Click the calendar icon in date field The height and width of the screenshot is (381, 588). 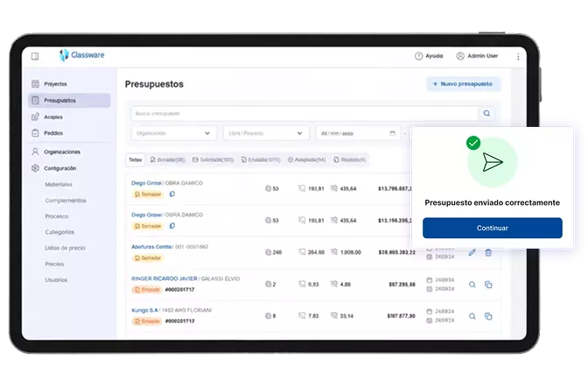(392, 133)
